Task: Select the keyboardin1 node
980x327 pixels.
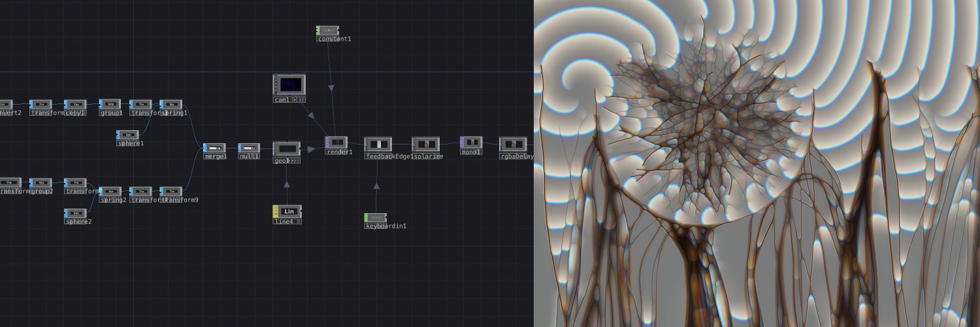Action: click(x=376, y=218)
